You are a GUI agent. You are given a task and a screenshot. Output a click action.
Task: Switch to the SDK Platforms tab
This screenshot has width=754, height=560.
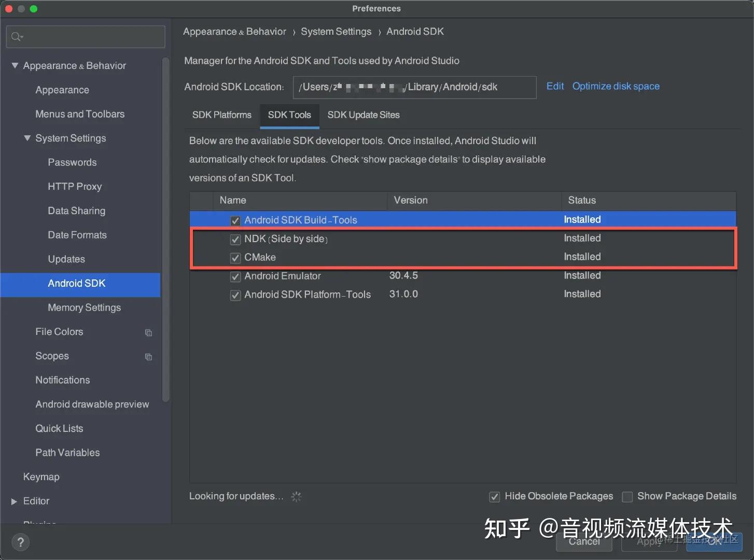(221, 115)
